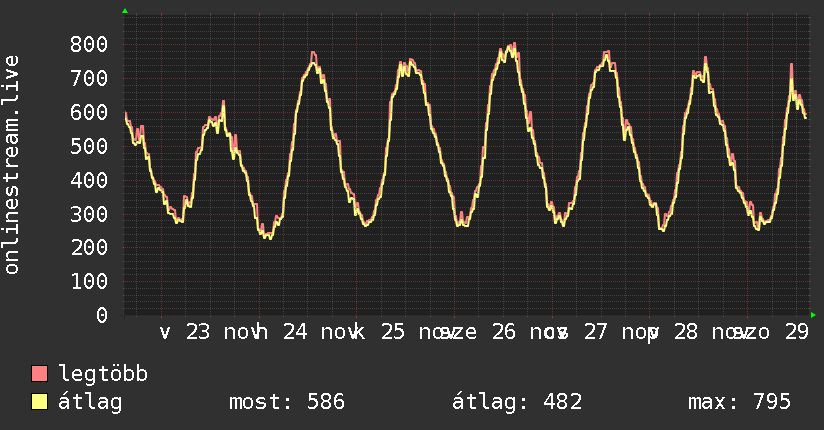824x430 pixels.
Task: Select the 24 date label on x-axis
Action: [295, 333]
